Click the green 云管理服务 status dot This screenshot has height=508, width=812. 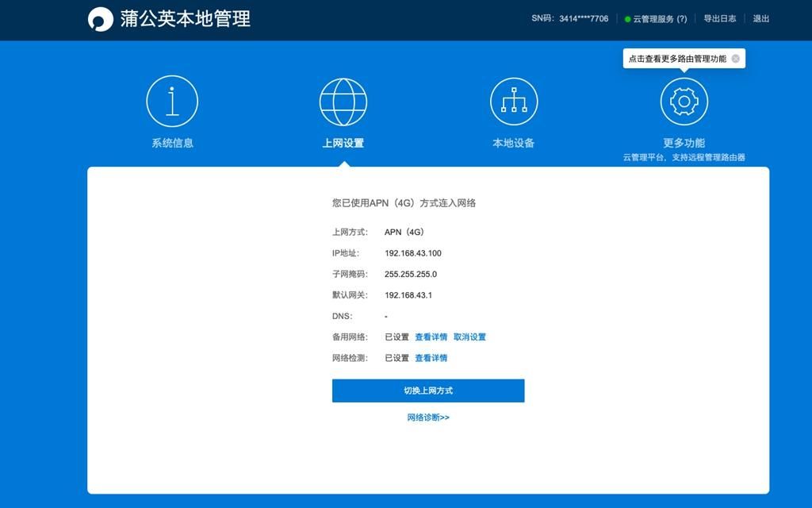[x=627, y=19]
